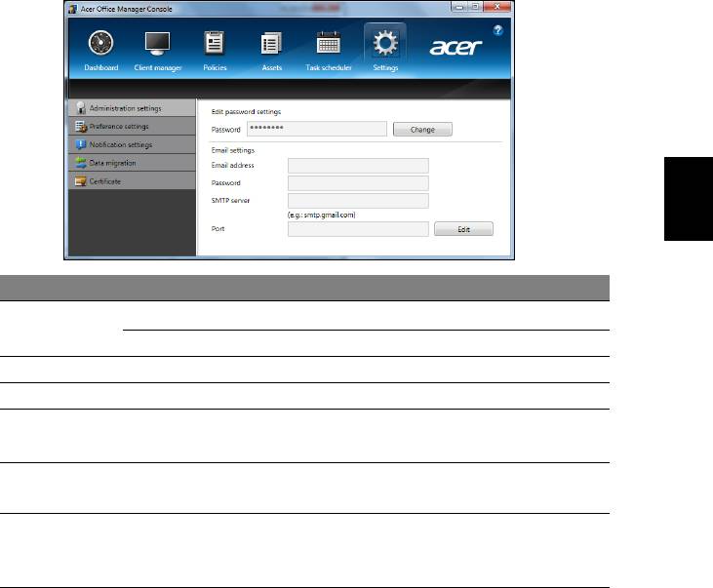Click the Client manager monitor icon
The width and height of the screenshot is (713, 588).
157,44
